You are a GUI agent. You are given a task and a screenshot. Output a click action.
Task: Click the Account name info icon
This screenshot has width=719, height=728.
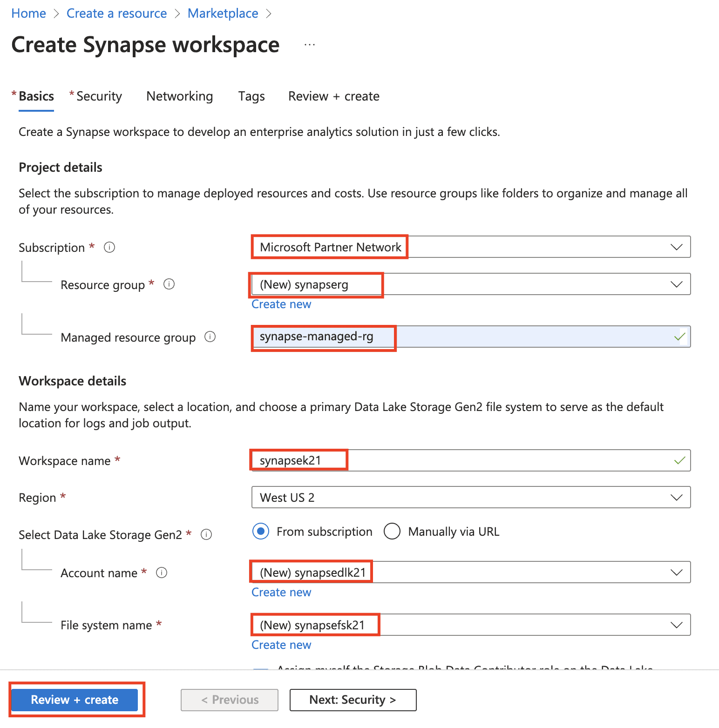click(x=162, y=573)
